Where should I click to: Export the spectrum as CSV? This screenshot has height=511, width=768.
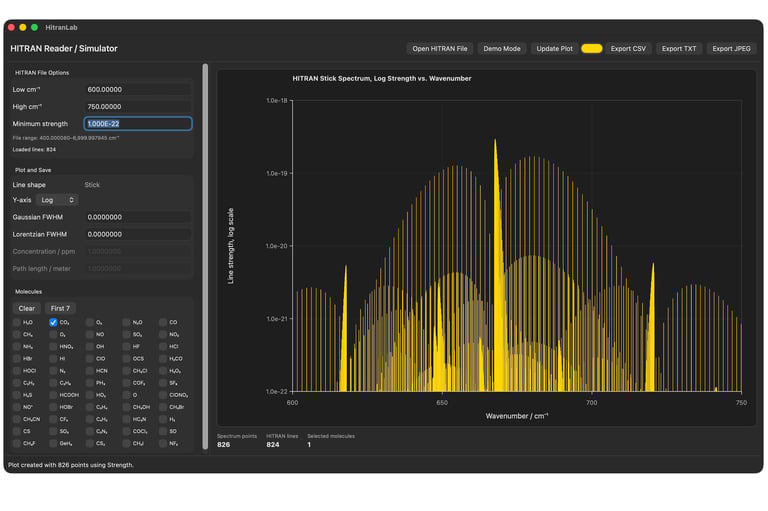[x=628, y=49]
